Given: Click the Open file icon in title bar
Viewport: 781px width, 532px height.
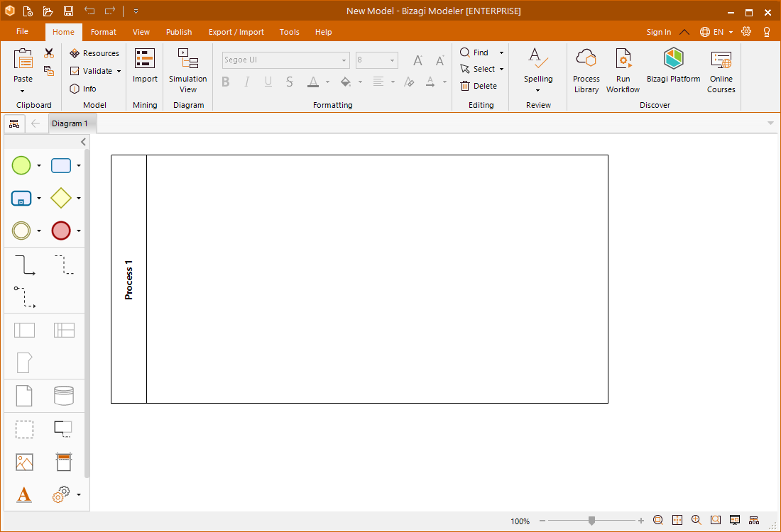Looking at the screenshot, I should [x=48, y=11].
